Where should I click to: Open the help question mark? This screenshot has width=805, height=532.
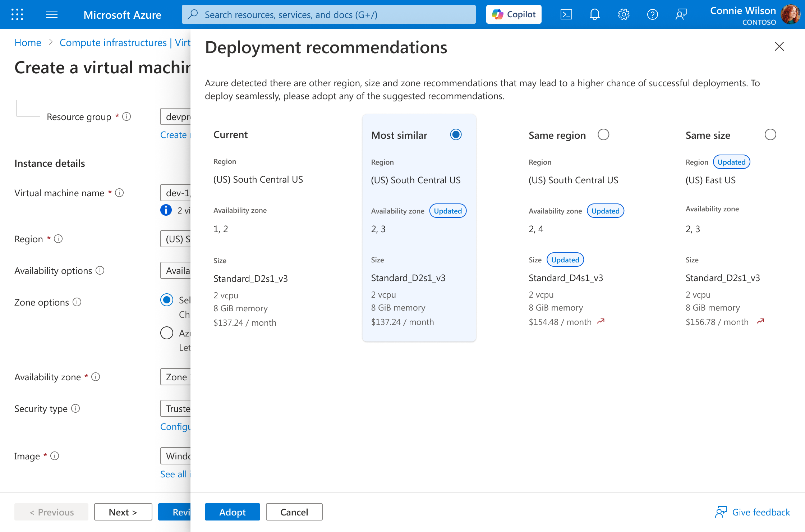pyautogui.click(x=652, y=14)
